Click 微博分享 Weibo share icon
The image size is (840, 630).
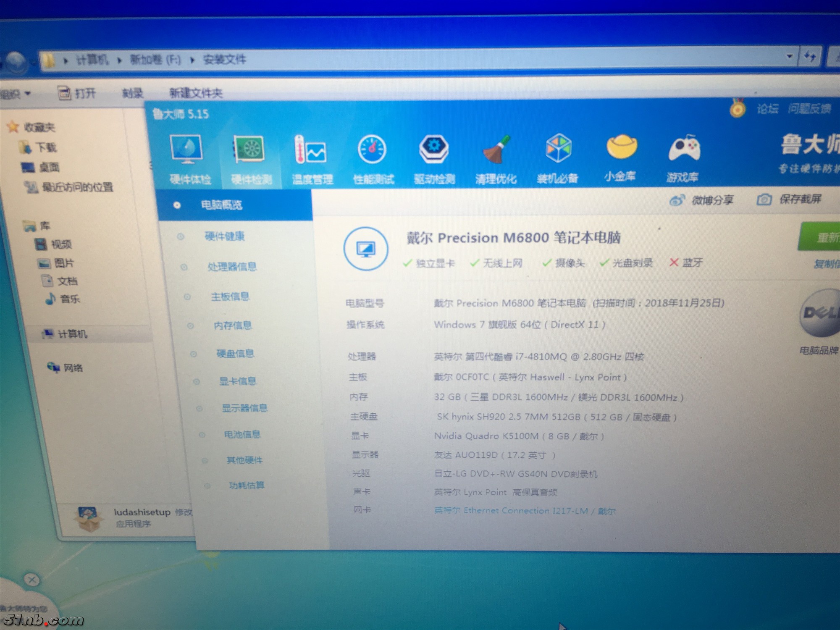click(x=677, y=200)
